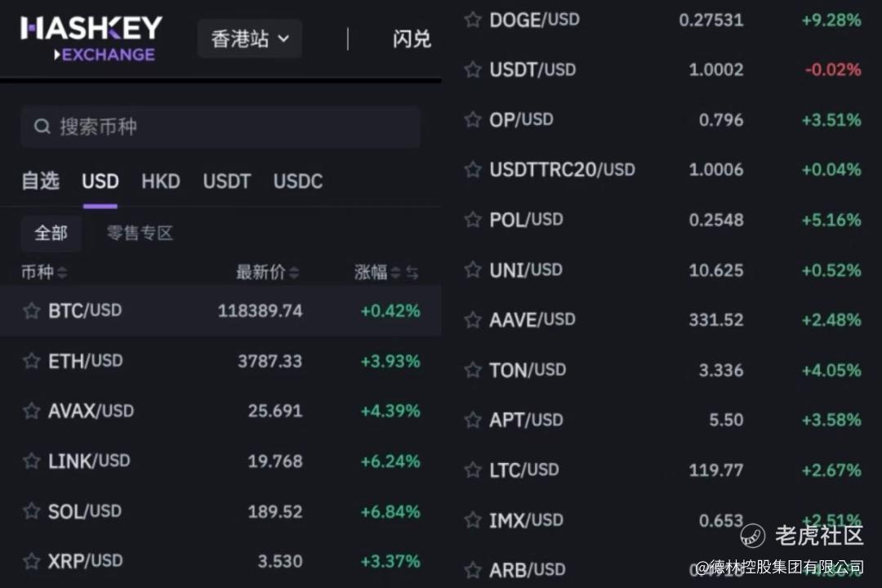Image resolution: width=882 pixels, height=588 pixels.
Task: Click the HashKey Exchange logo
Action: (x=91, y=38)
